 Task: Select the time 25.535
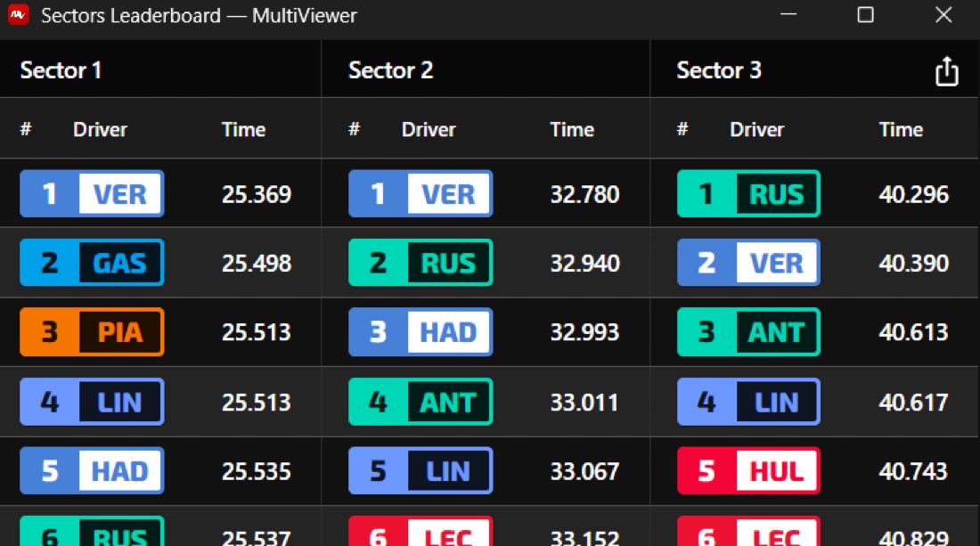click(257, 471)
